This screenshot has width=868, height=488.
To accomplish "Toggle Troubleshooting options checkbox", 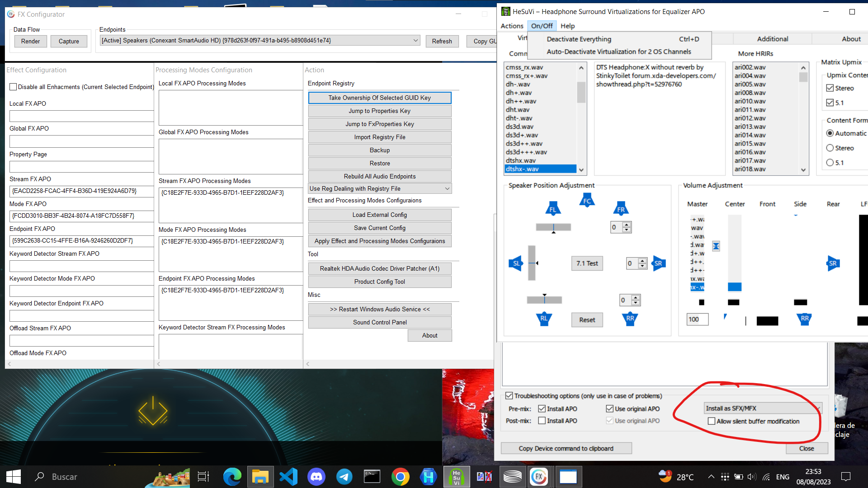I will [x=509, y=396].
